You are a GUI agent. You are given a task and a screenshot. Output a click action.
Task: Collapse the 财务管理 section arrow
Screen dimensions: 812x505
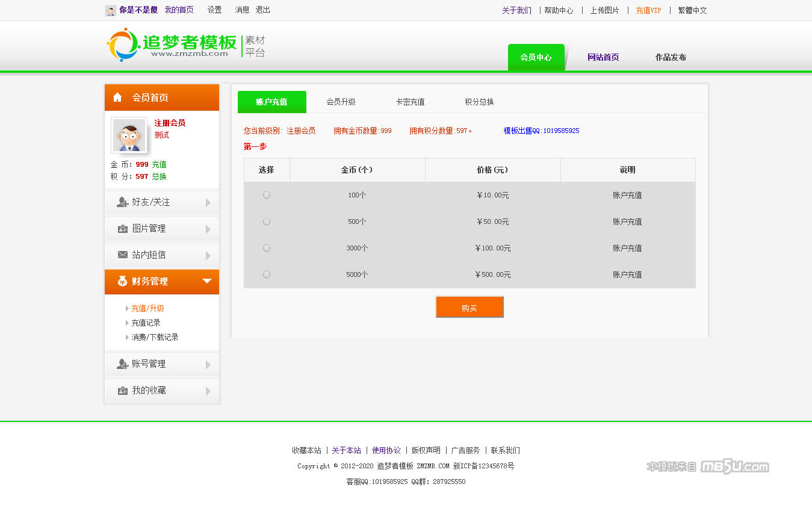206,281
